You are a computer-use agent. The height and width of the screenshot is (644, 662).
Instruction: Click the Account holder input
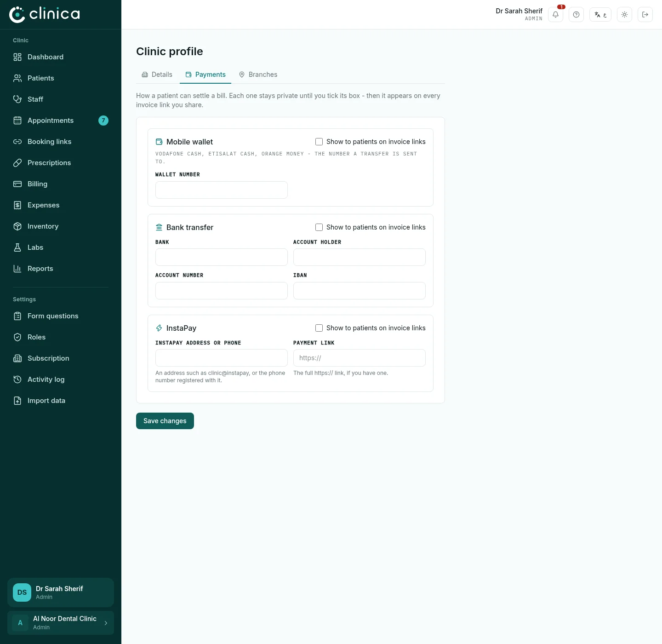click(x=360, y=257)
